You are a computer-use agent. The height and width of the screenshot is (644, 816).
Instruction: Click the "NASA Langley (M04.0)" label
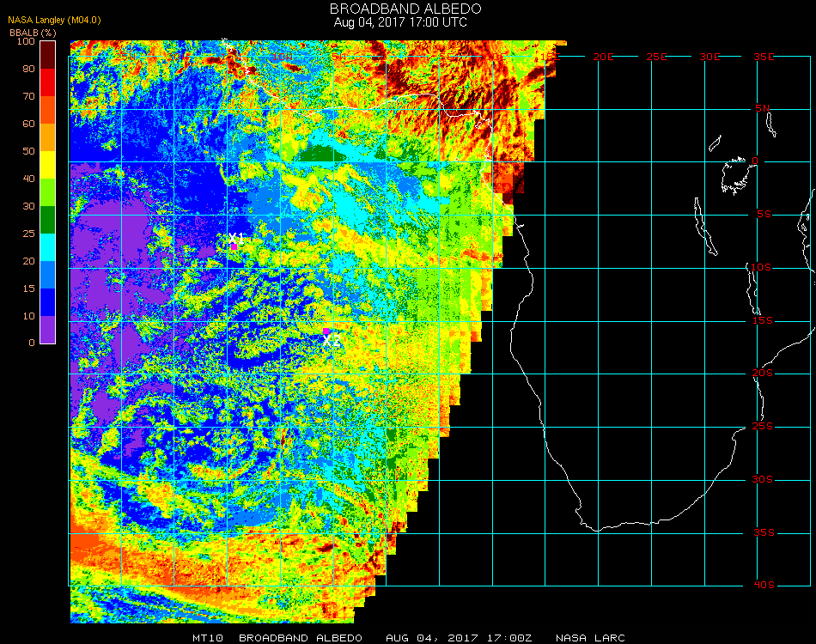(x=54, y=20)
